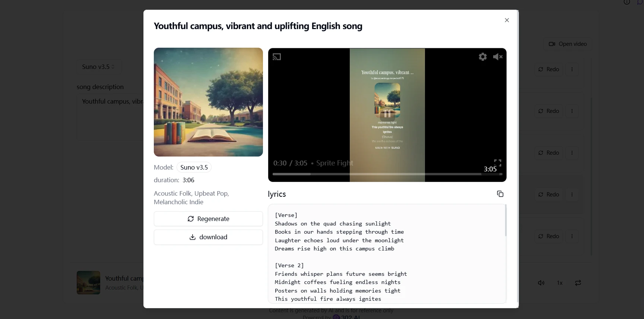Image resolution: width=644 pixels, height=319 pixels.
Task: Open more options beside first Redo
Action: [x=572, y=69]
